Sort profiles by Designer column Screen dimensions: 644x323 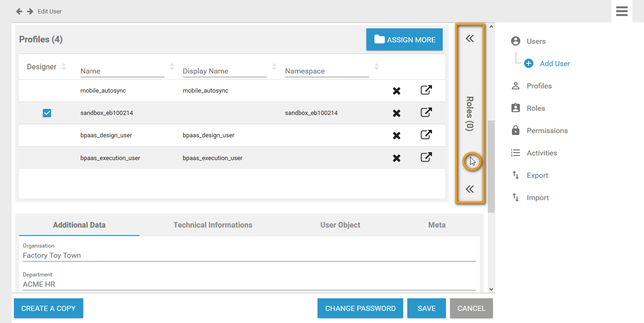[x=64, y=67]
